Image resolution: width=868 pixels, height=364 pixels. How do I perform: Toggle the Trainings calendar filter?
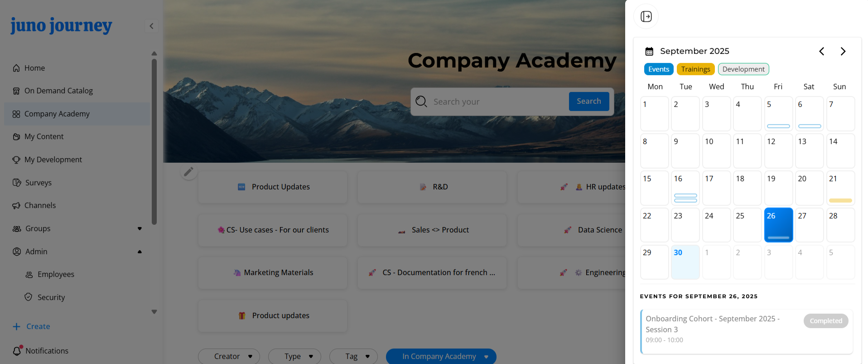[x=695, y=69]
